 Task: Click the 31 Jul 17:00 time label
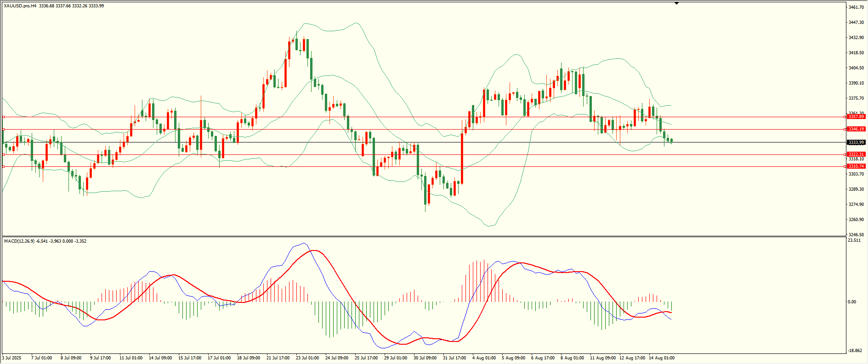click(454, 358)
